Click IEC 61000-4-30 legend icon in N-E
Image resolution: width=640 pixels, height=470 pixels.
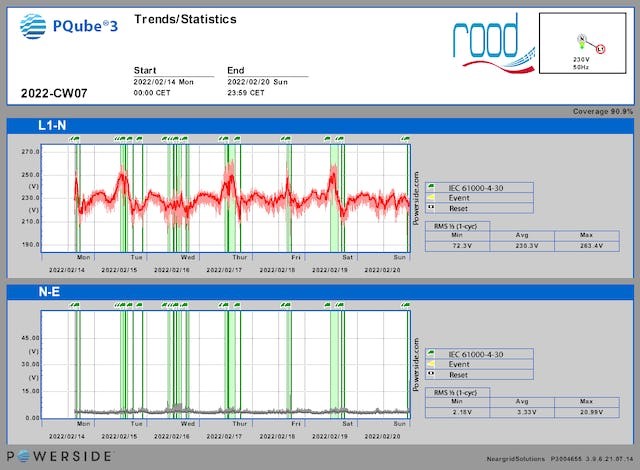(x=430, y=354)
